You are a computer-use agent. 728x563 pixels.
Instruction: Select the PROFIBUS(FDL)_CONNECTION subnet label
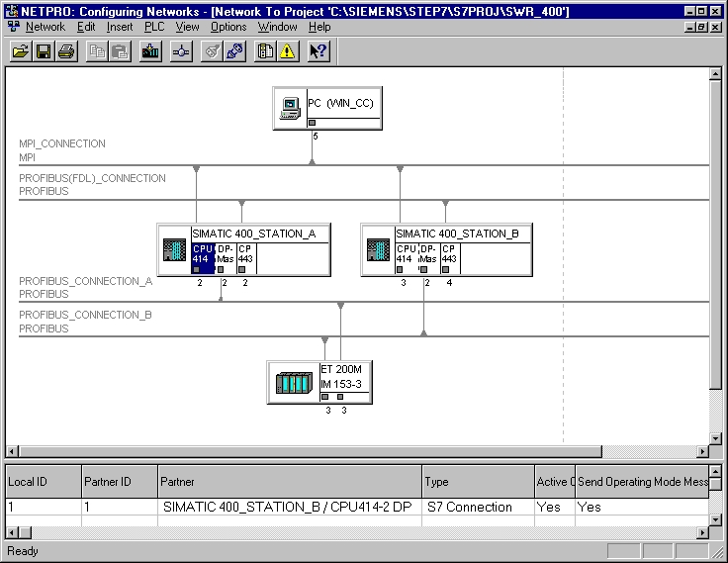click(x=92, y=178)
